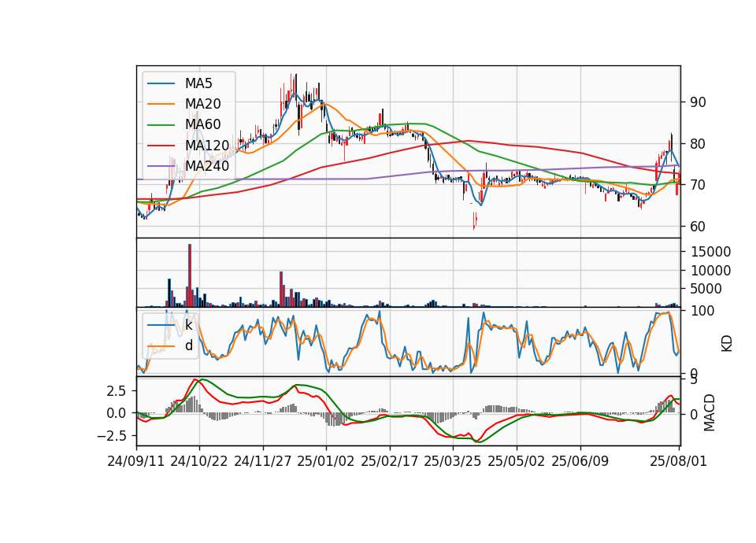
Task: Click the d legend label in KD panel
Action: [x=188, y=345]
